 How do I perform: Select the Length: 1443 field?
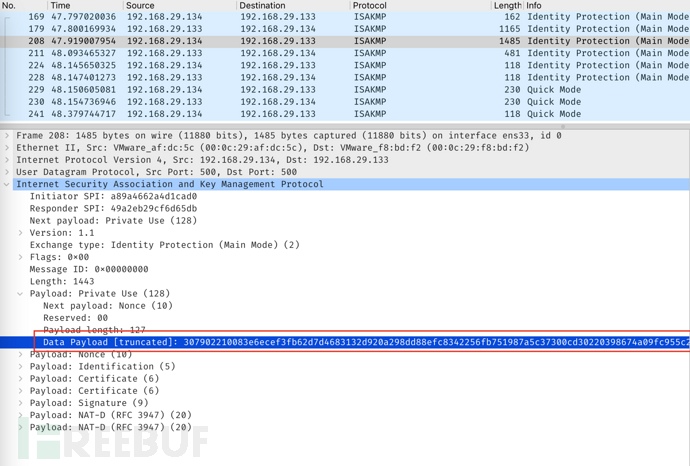click(62, 282)
